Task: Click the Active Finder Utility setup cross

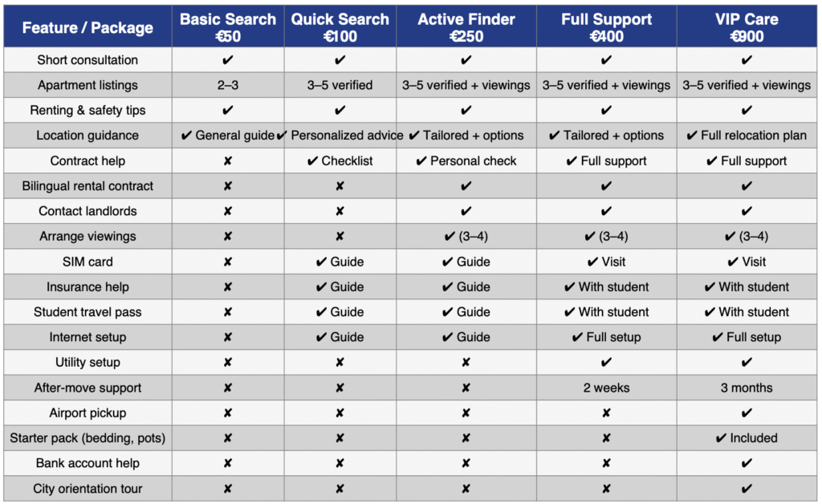Action: coord(466,363)
